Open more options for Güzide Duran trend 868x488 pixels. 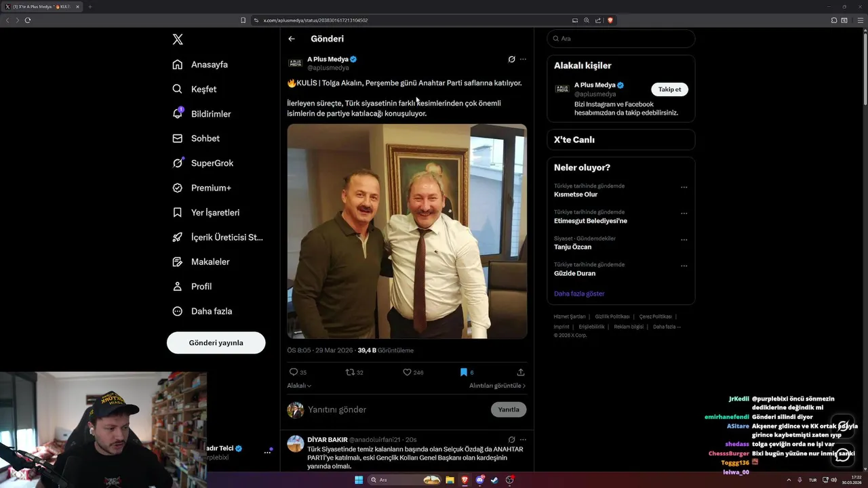tap(684, 266)
